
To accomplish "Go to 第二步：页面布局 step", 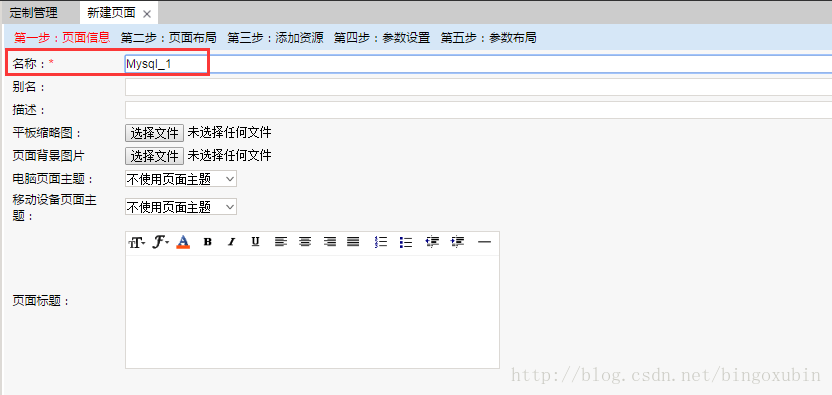I will pos(169,38).
